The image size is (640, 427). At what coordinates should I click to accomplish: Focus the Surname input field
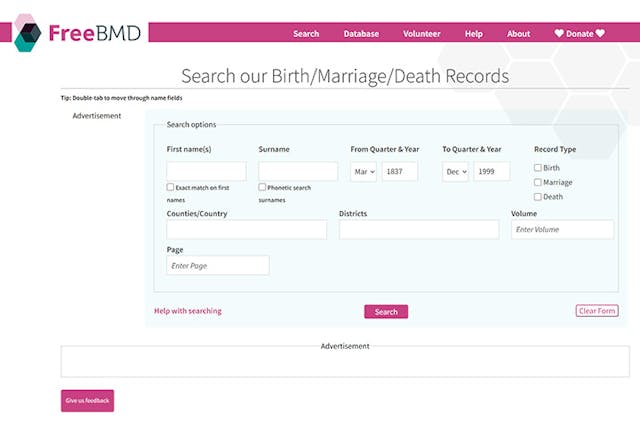tap(298, 171)
